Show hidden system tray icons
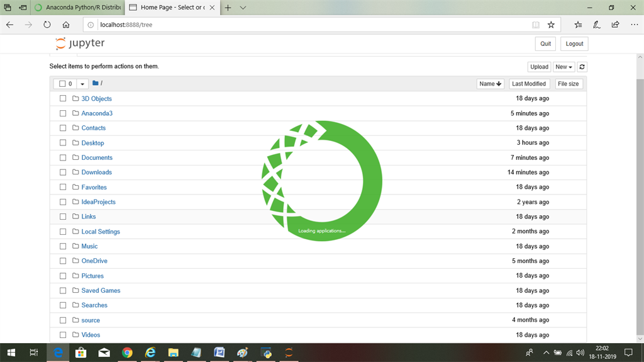 click(546, 353)
